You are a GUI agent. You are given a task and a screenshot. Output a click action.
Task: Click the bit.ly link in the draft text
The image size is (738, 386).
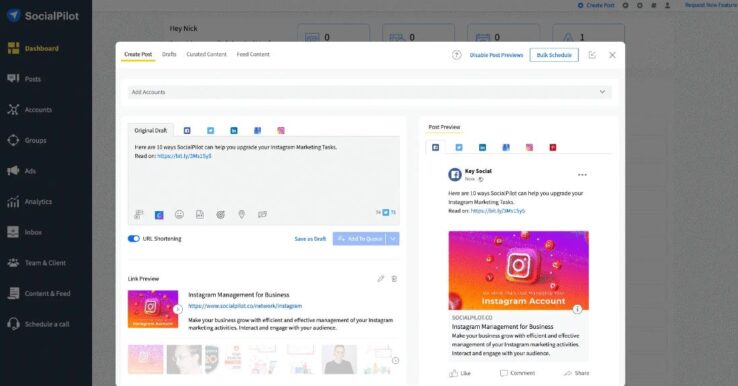[184, 156]
